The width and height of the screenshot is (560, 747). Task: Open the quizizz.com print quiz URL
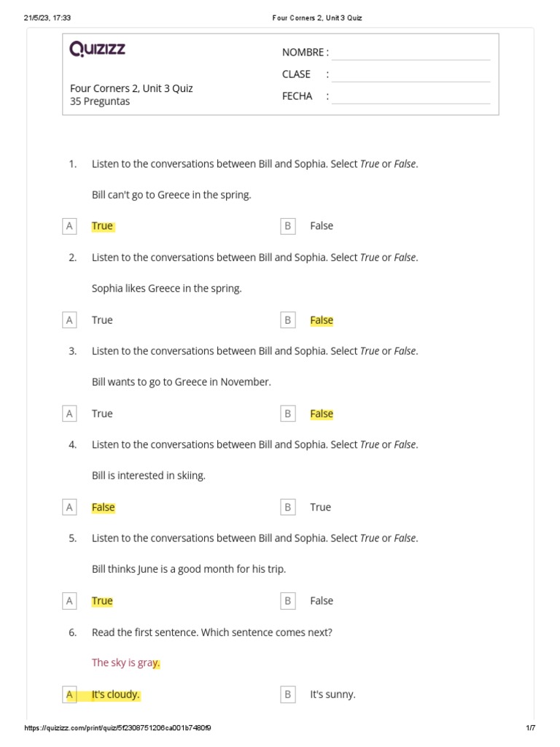[118, 728]
